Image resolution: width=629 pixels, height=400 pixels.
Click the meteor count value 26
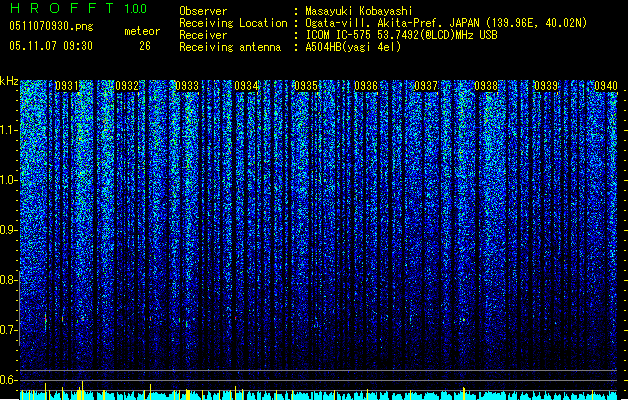pos(145,46)
